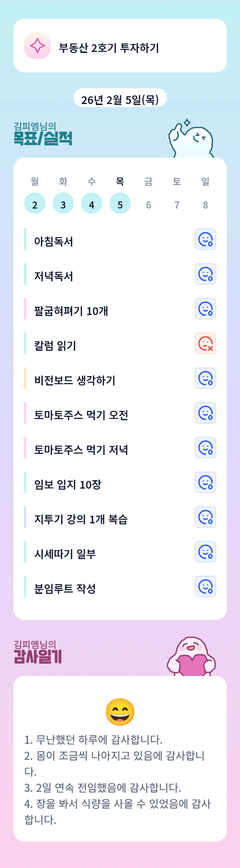The image size is (240, 868).
Task: Toggle the 저녁독서 smiley status
Action: point(205,274)
